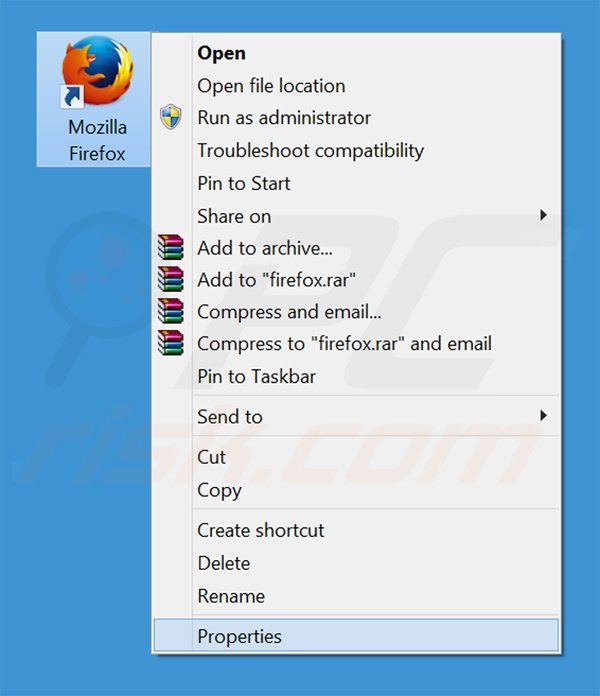The width and height of the screenshot is (600, 696).
Task: Expand the Send to submenu arrow
Action: click(543, 416)
